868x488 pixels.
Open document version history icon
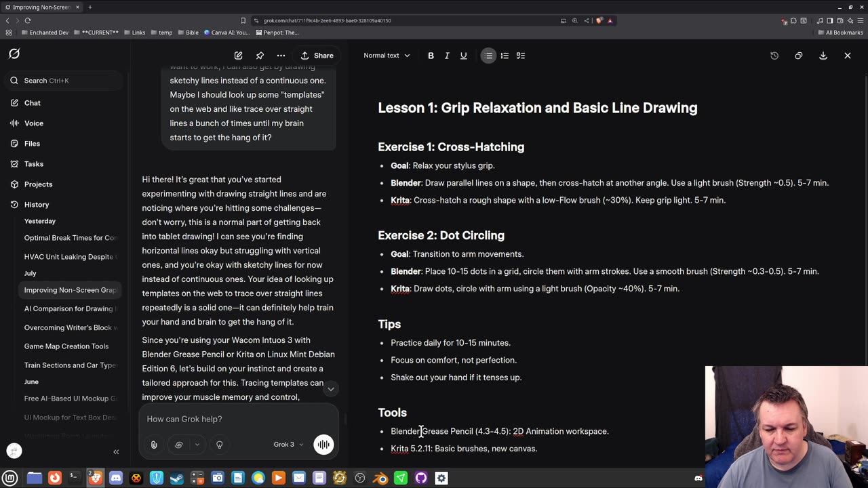[774, 56]
